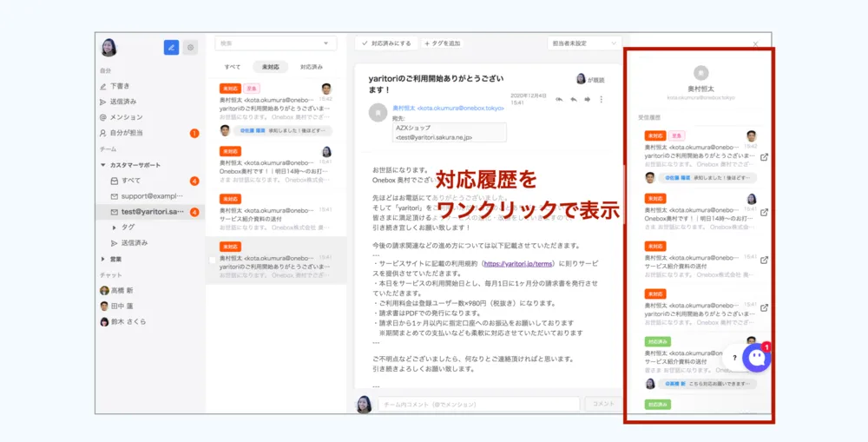
Task: Click the 緊急 tag in message list
Action: click(x=252, y=88)
